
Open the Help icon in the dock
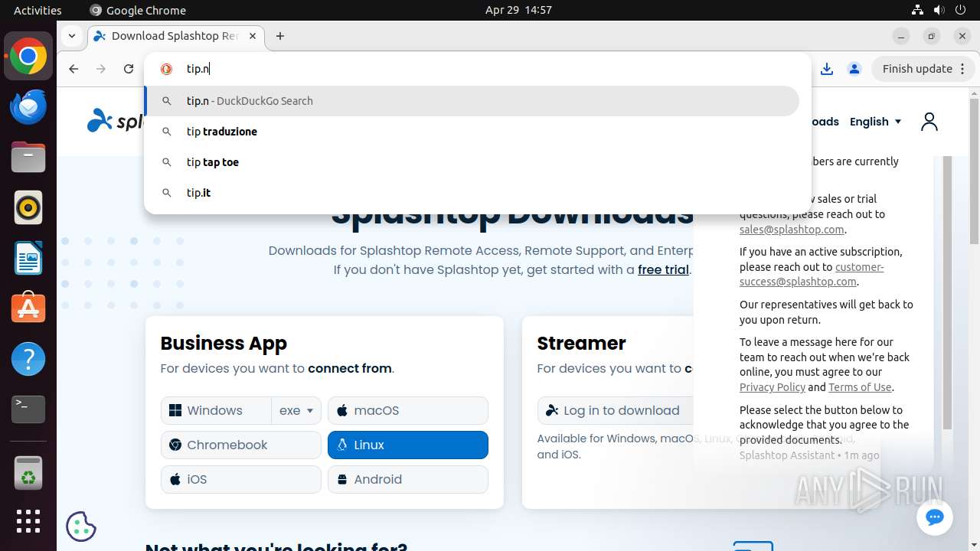pyautogui.click(x=28, y=359)
